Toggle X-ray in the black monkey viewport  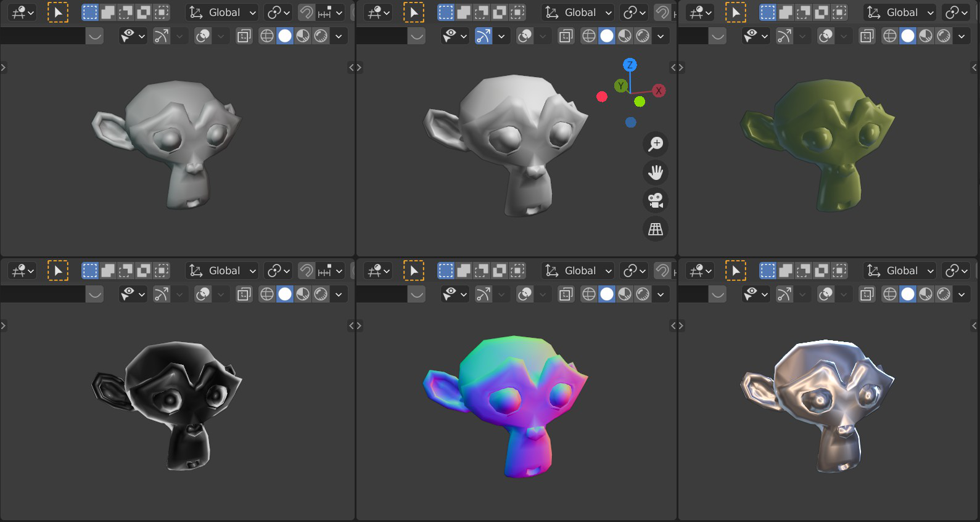(x=244, y=295)
